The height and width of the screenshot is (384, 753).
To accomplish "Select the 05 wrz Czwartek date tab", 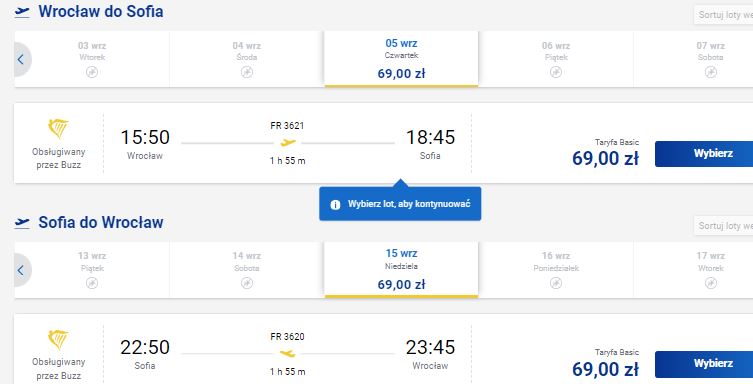I will pyautogui.click(x=401, y=59).
